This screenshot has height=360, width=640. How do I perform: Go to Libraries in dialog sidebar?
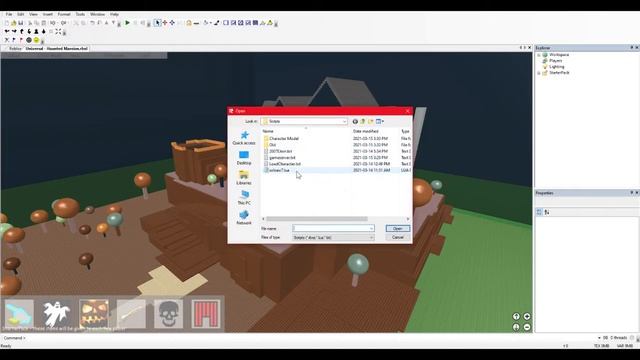point(244,178)
